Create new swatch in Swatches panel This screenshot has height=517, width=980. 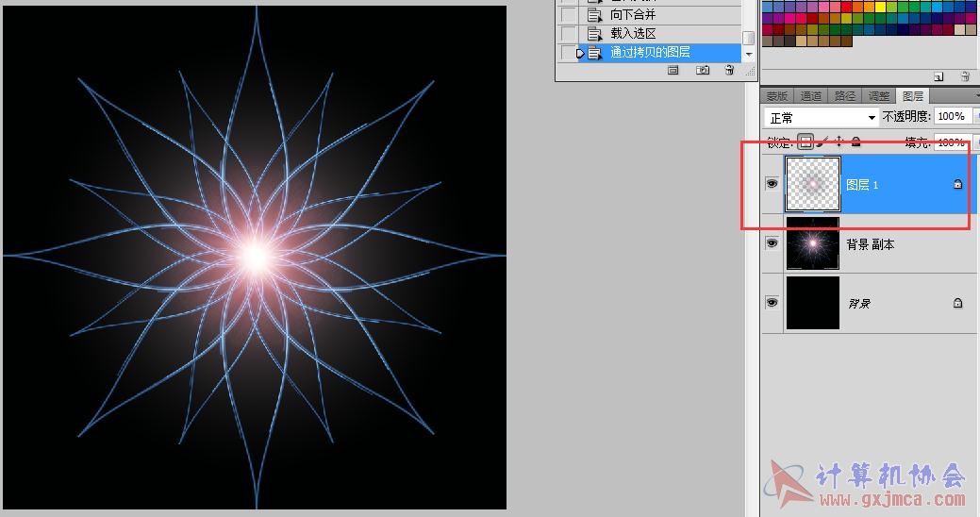(938, 76)
